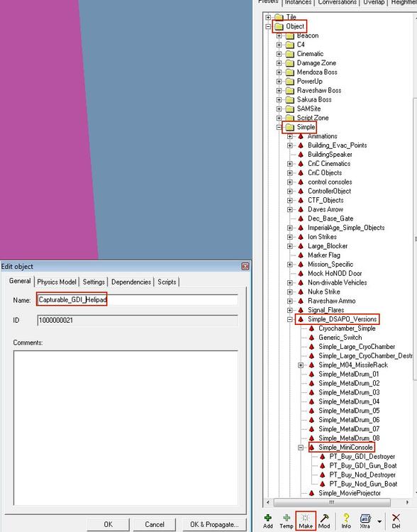Switch to the Scripts tab
The height and width of the screenshot is (532, 417).
point(167,282)
